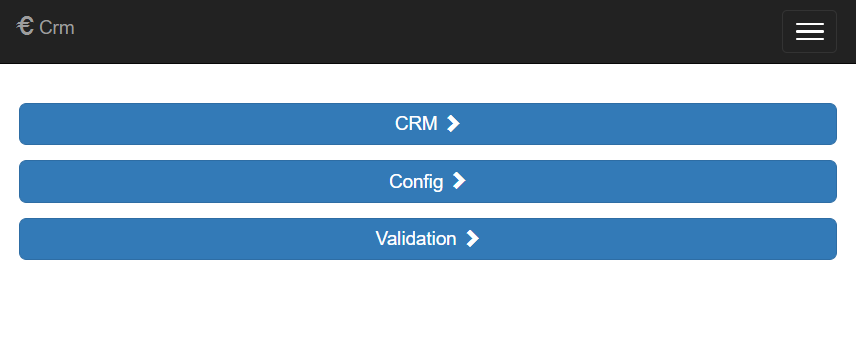Click the blue bar labeled Validation
The height and width of the screenshot is (362, 856).
pos(428,239)
